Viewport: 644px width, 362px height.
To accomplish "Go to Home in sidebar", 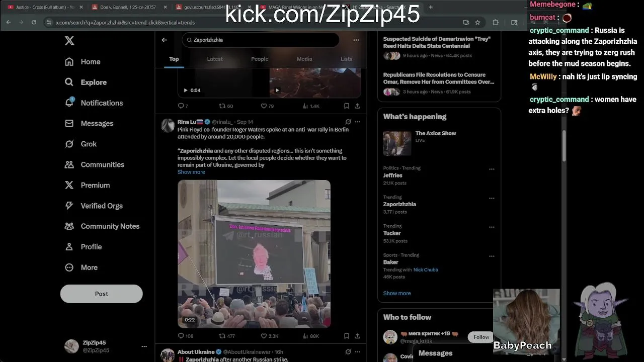I will click(83, 62).
